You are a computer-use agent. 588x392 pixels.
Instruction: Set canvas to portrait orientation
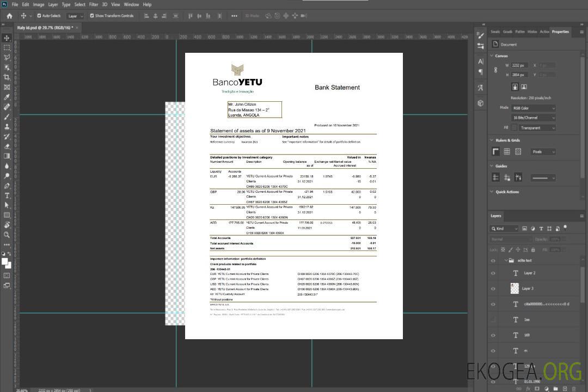515,87
